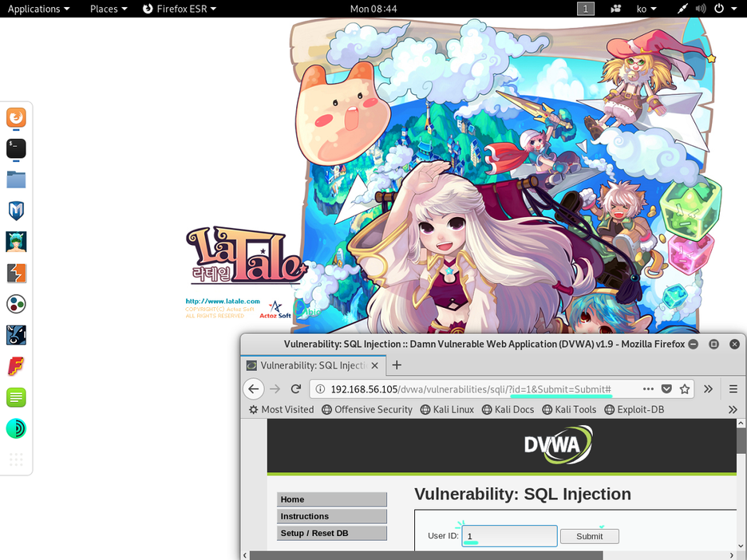Open Faraday red F dock icon
747x560 pixels.
[x=16, y=366]
